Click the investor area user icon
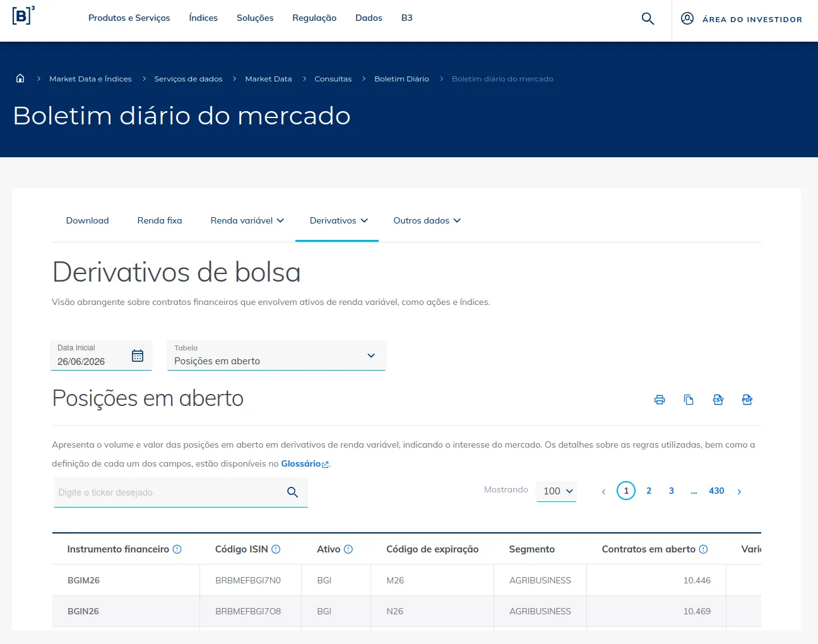 point(687,18)
